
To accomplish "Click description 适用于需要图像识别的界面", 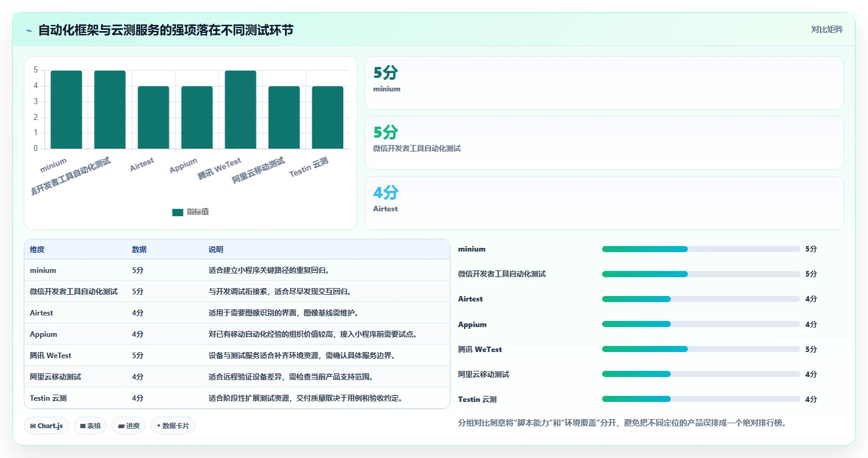I will (284, 313).
